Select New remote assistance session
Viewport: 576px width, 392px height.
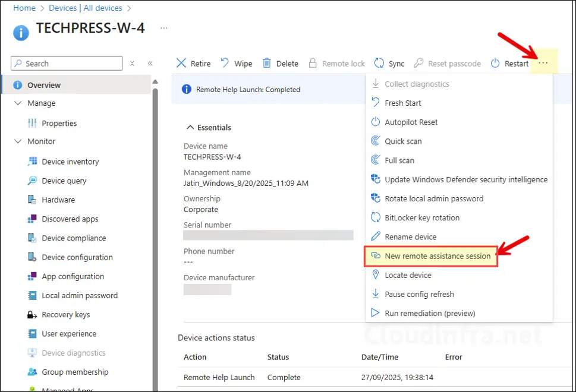(x=437, y=256)
